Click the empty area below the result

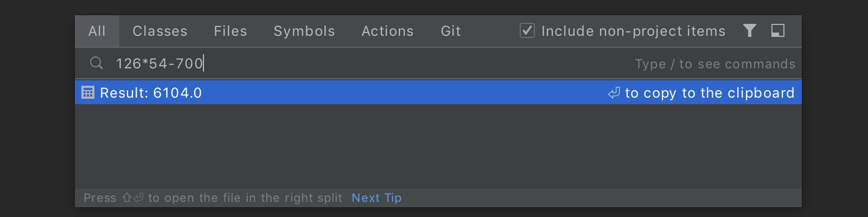click(x=438, y=146)
